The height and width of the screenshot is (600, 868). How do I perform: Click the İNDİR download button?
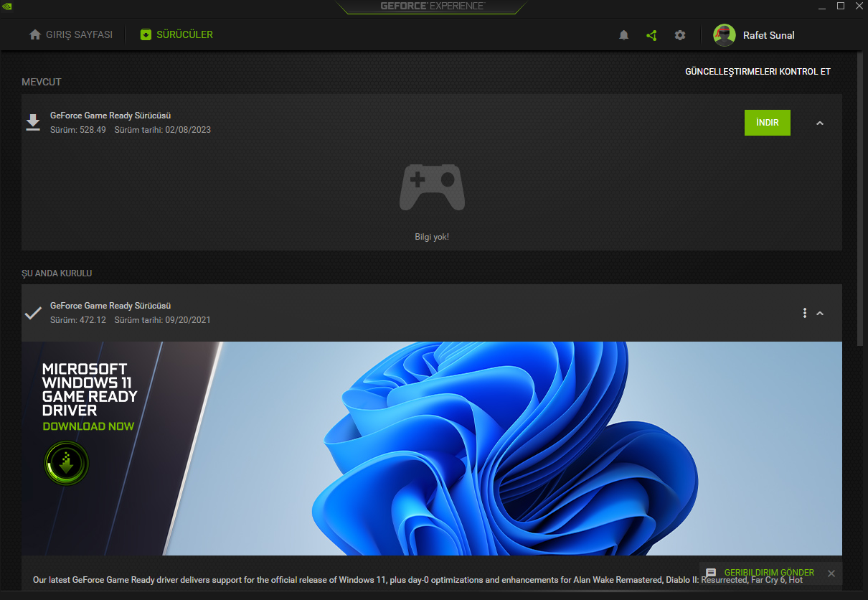point(768,123)
